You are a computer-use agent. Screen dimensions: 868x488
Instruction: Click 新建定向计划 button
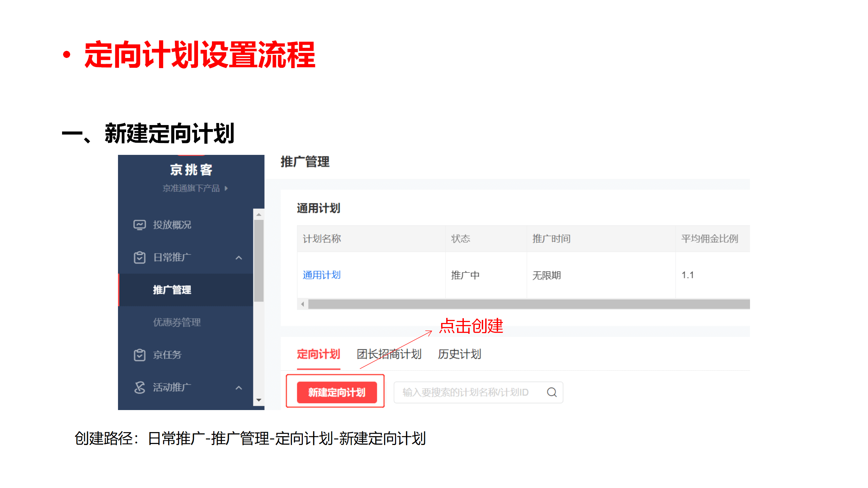(x=337, y=392)
